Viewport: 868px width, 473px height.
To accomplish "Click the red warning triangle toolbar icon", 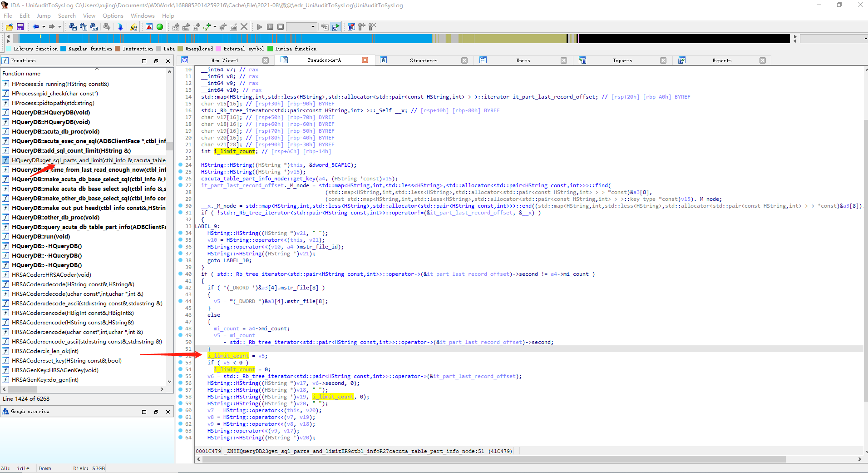I will coord(149,27).
